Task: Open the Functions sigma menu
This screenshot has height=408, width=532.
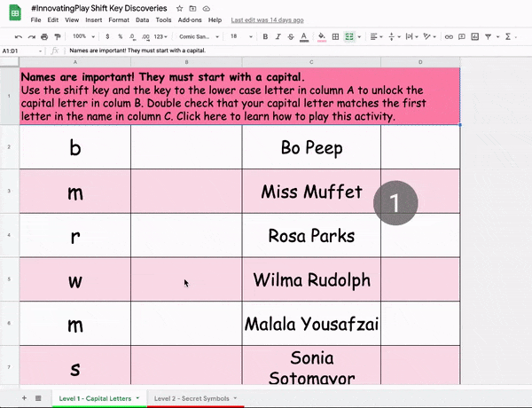Action: pos(508,36)
